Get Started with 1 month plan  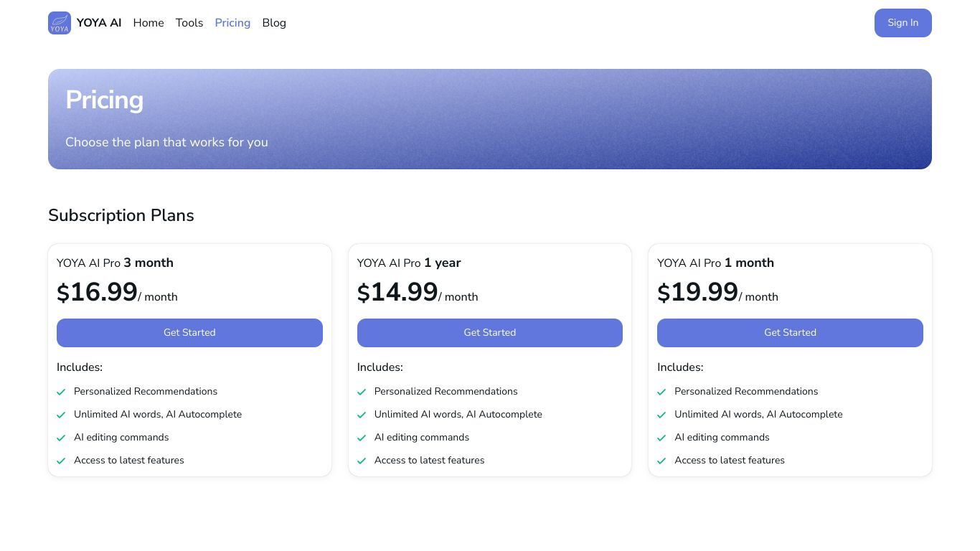790,333
